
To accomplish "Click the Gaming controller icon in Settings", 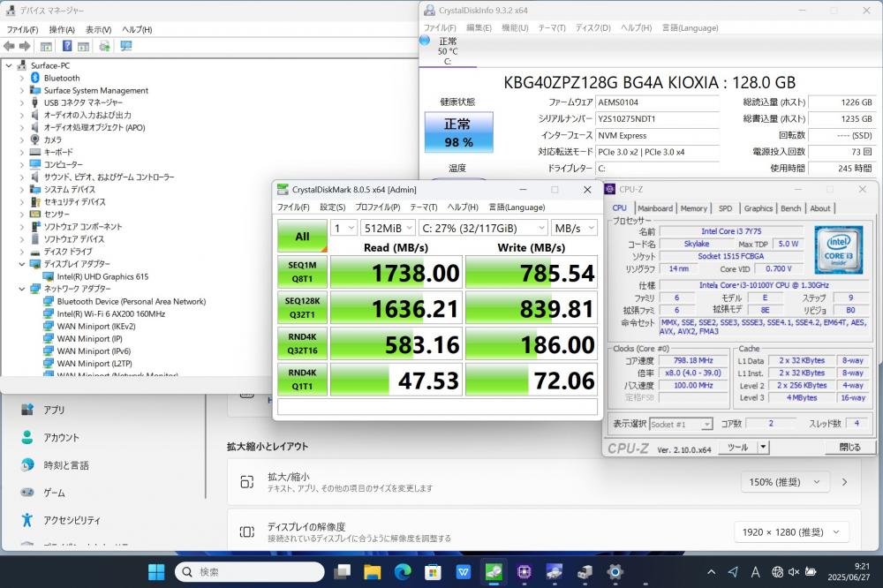I will [x=27, y=493].
